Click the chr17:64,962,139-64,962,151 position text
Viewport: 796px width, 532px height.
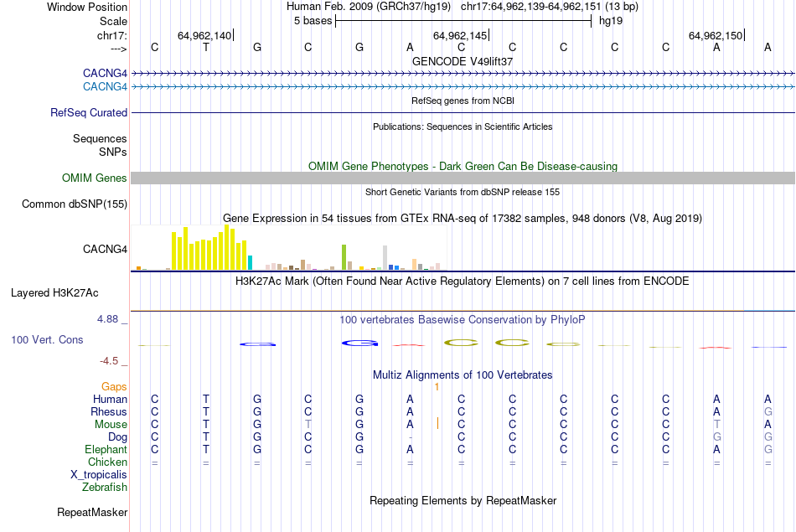click(x=530, y=7)
